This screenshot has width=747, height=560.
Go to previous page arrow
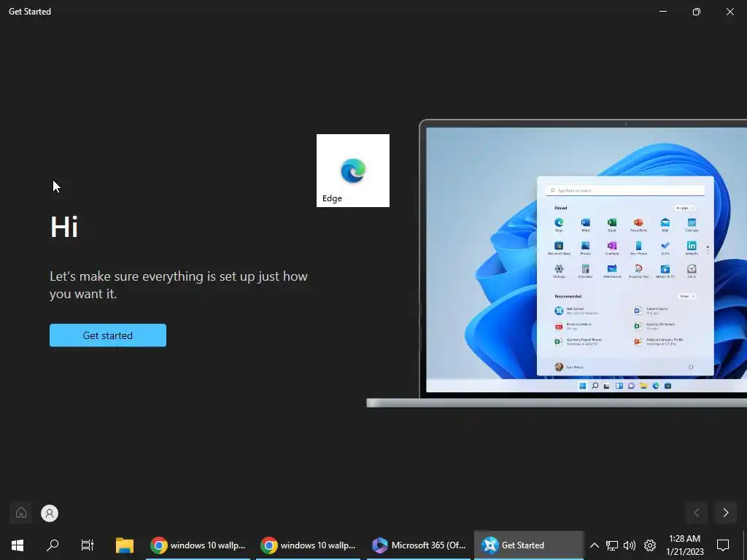pos(697,513)
